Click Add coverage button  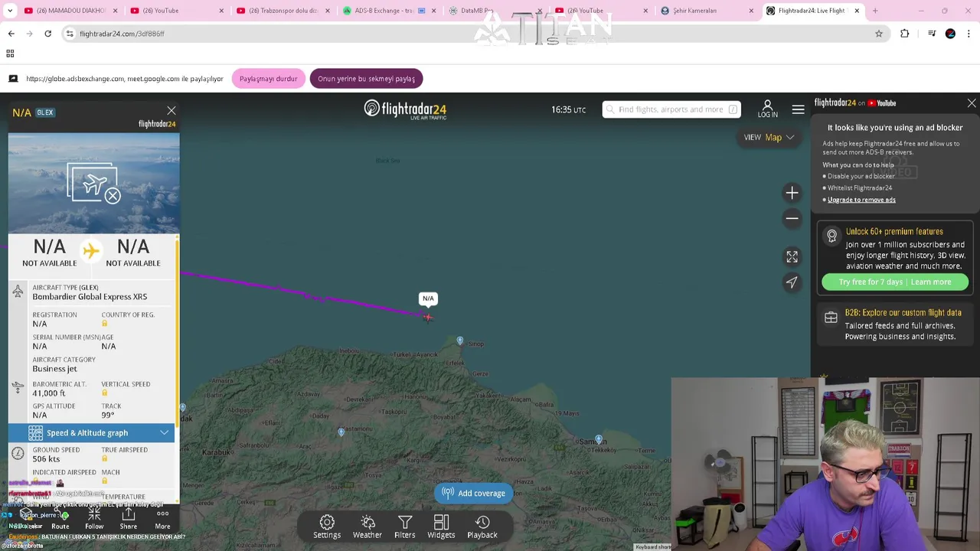[473, 494]
